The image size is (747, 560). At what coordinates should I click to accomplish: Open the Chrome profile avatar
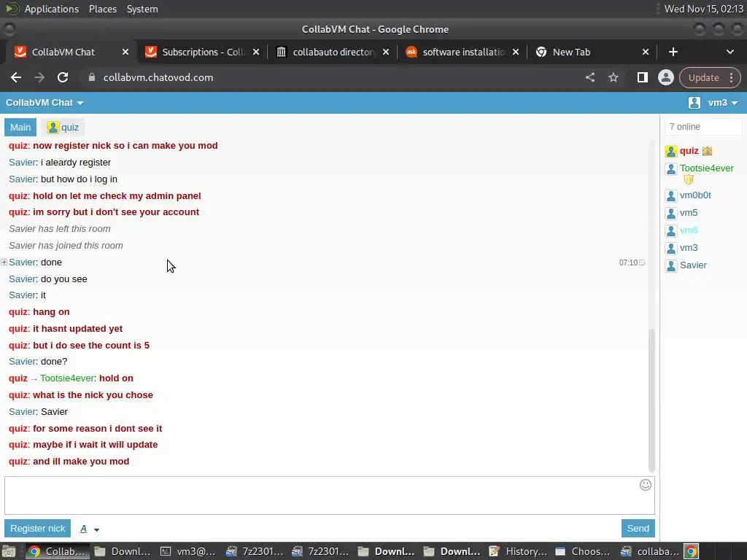pyautogui.click(x=665, y=77)
